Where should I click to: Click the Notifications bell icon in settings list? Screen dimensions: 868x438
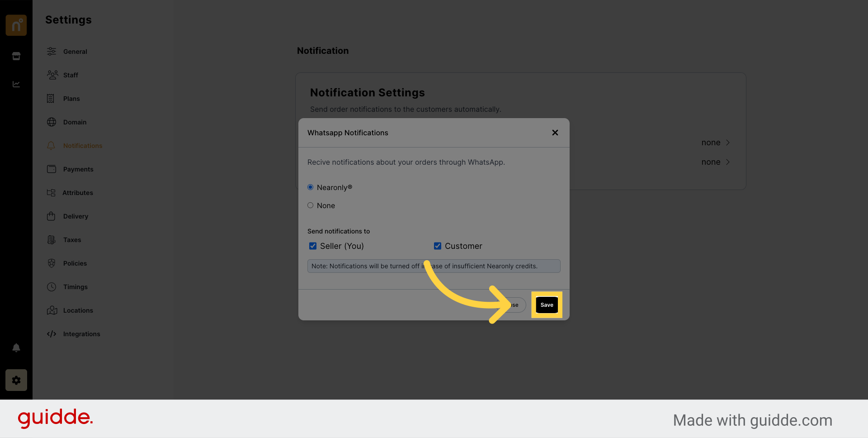coord(51,146)
